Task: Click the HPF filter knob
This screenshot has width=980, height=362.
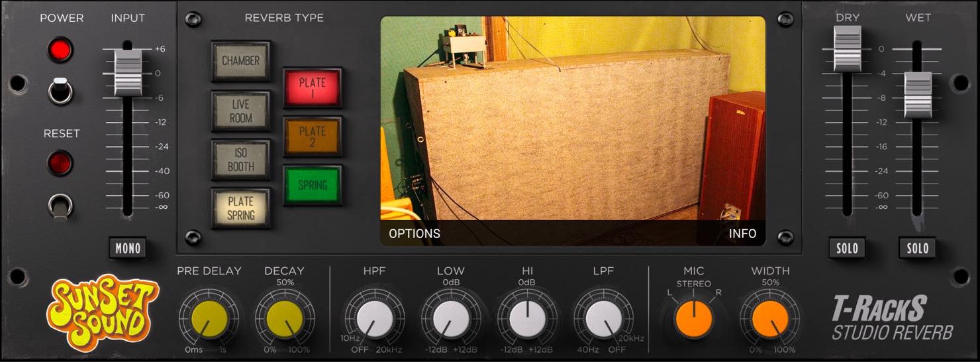Action: point(375,320)
